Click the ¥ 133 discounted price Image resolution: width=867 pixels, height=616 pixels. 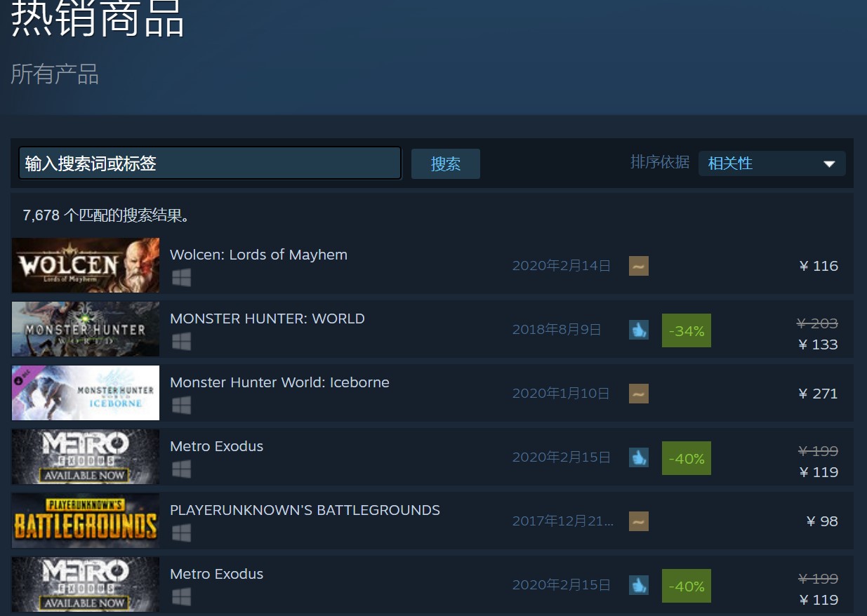tap(819, 344)
